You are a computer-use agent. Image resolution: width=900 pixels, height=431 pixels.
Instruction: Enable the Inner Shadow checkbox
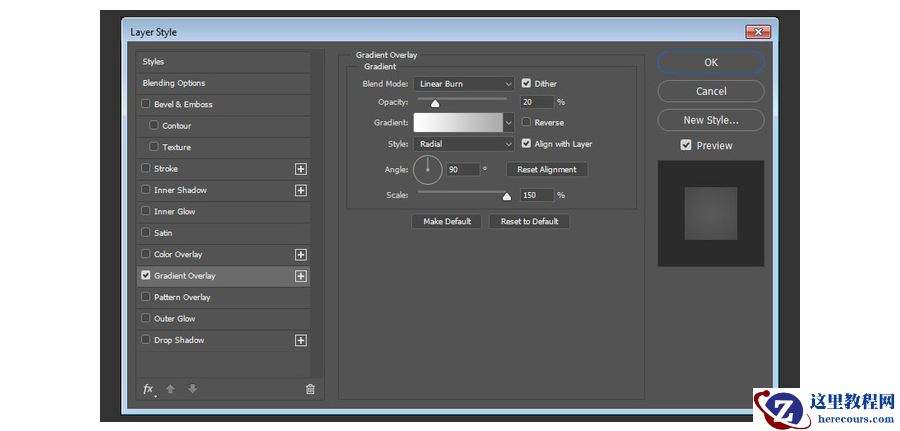pos(146,189)
